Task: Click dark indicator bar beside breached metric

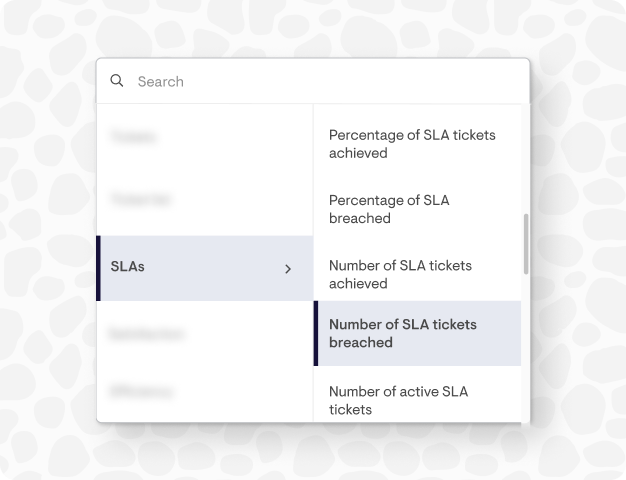Action: click(x=316, y=333)
